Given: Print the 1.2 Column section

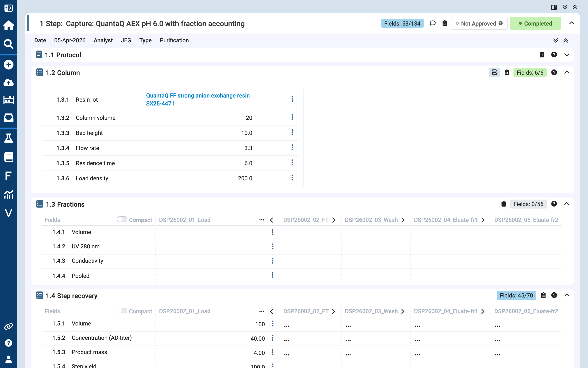Looking at the screenshot, I should (494, 73).
